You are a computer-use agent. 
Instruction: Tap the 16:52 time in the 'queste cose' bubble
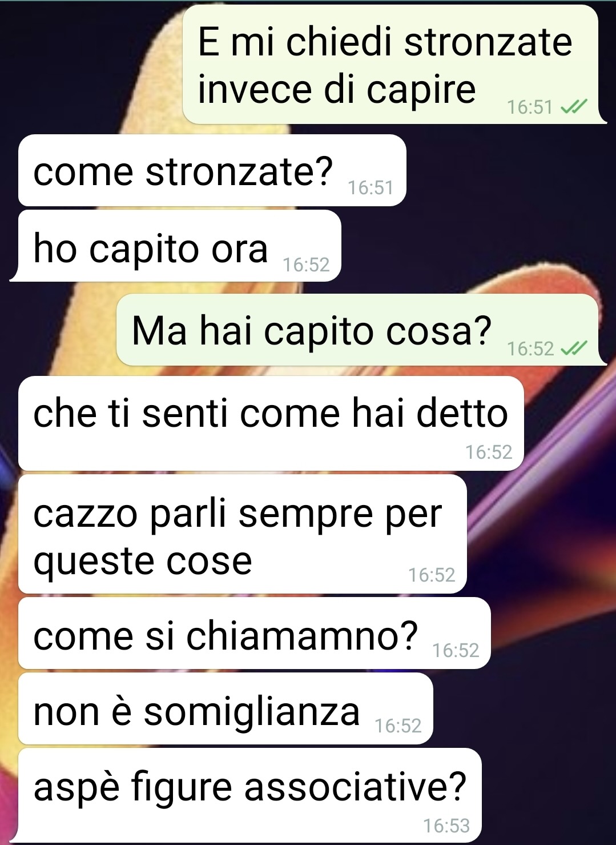[x=432, y=575]
